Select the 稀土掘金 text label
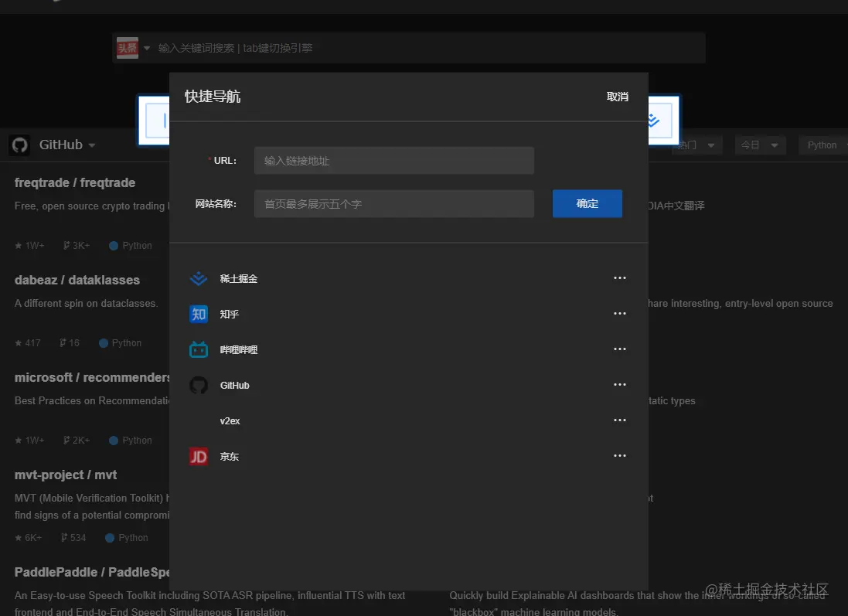The image size is (848, 616). (239, 278)
